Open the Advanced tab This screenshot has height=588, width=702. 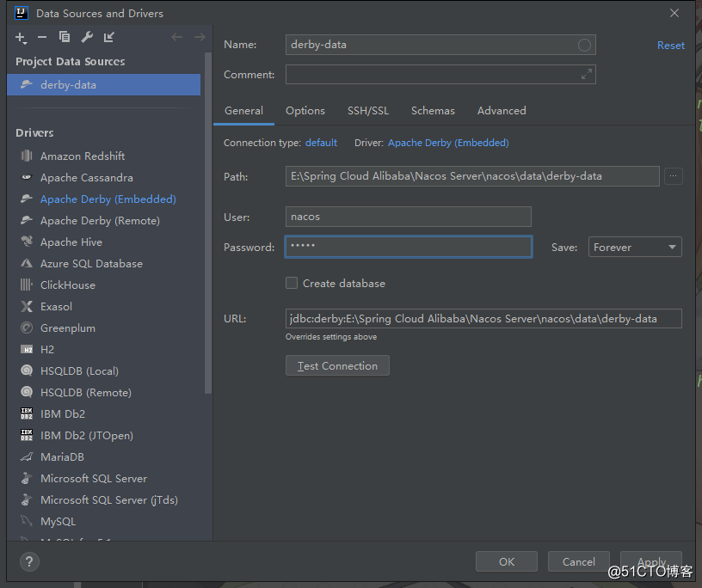pos(502,111)
